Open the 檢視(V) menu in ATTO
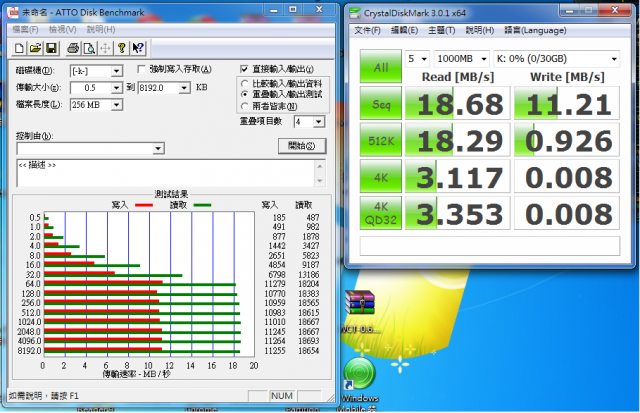The height and width of the screenshot is (413, 640). (x=62, y=29)
